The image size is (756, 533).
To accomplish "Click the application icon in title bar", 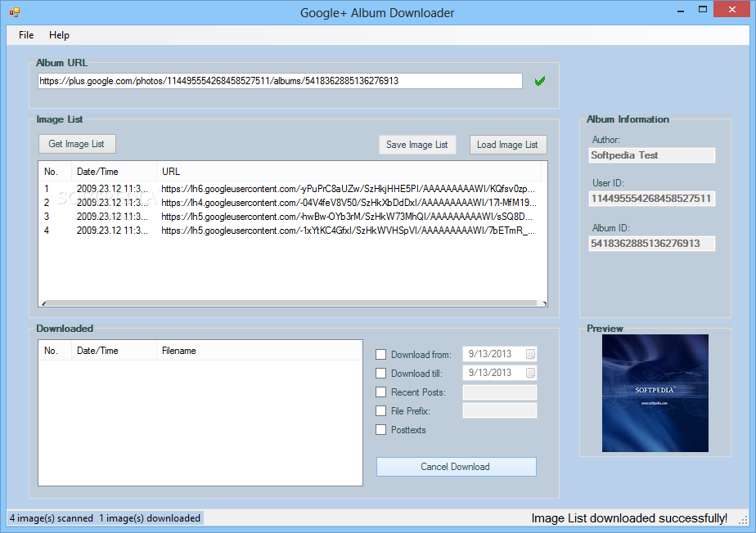I will (x=15, y=12).
